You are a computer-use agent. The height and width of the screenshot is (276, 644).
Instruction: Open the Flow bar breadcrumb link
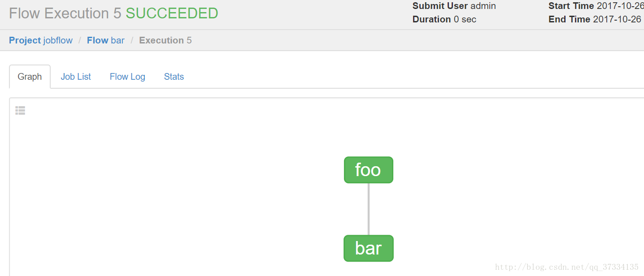pyautogui.click(x=106, y=40)
